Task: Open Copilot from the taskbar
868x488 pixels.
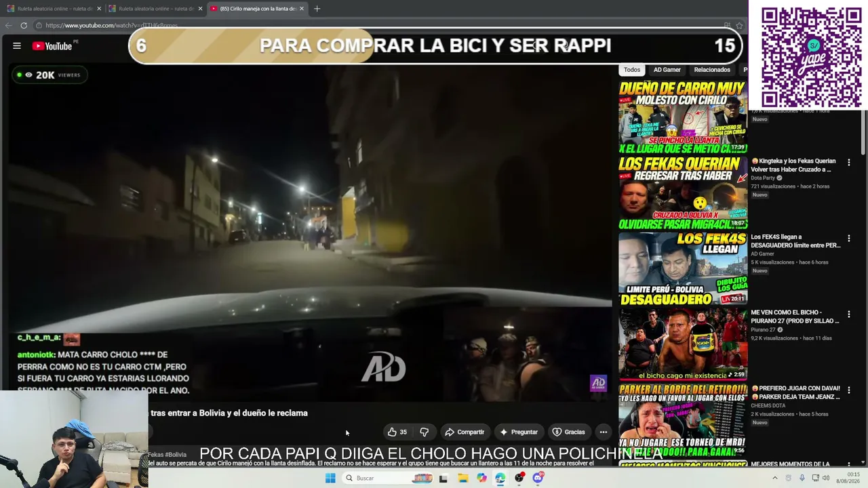Action: pos(481,478)
